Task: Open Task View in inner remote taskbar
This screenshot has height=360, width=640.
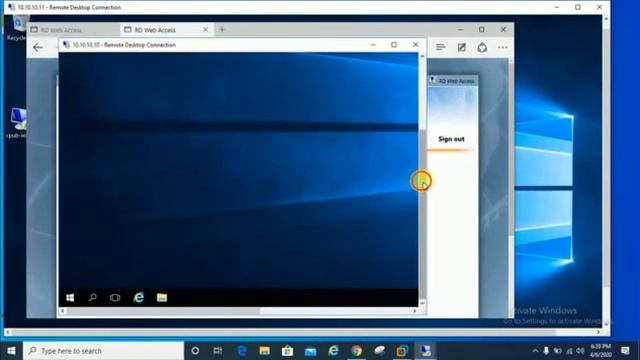Action: pos(115,298)
